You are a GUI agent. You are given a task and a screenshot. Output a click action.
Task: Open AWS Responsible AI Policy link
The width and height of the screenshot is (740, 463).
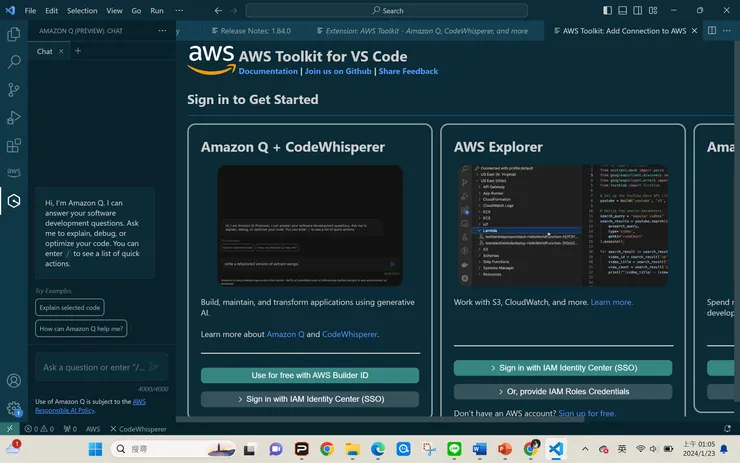90,406
